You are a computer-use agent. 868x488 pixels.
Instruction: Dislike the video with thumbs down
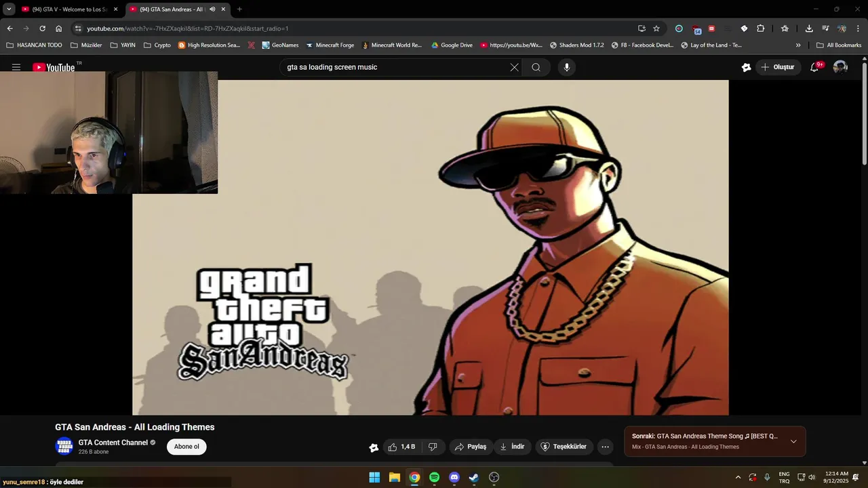pyautogui.click(x=433, y=447)
